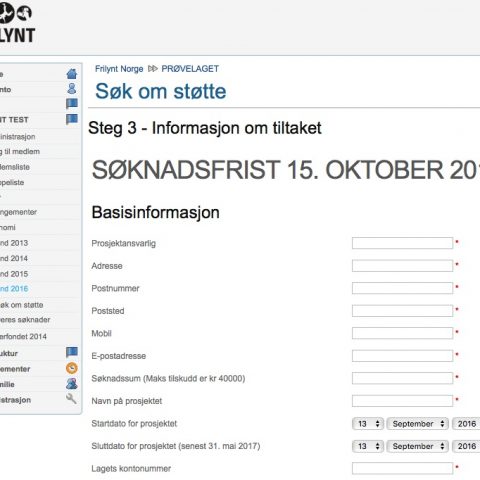The height and width of the screenshot is (480, 480).
Task: Click the two-people family icon
Action: tap(72, 384)
